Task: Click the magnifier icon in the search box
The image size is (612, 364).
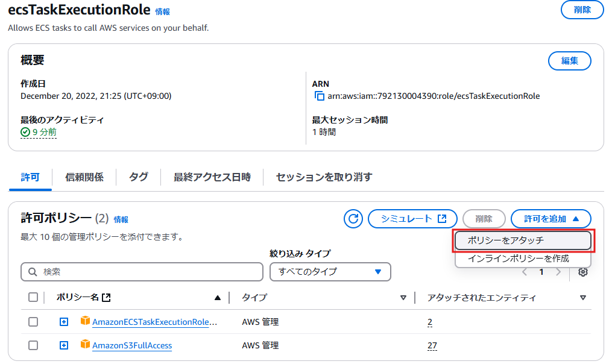Action: tap(33, 272)
